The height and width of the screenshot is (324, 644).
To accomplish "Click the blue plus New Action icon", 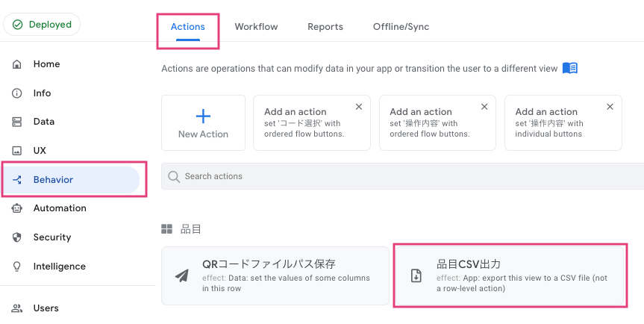I will [203, 116].
